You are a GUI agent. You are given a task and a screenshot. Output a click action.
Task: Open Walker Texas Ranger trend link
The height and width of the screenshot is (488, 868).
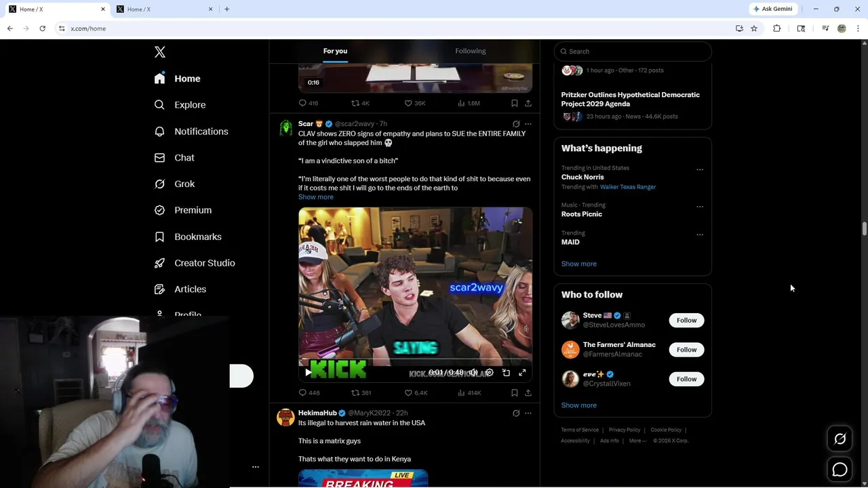pyautogui.click(x=628, y=187)
